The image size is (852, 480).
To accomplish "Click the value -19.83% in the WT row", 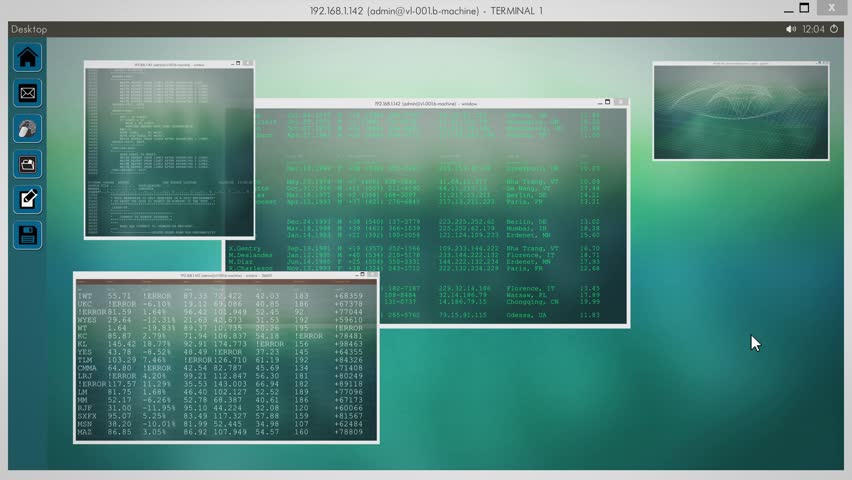I will click(159, 328).
